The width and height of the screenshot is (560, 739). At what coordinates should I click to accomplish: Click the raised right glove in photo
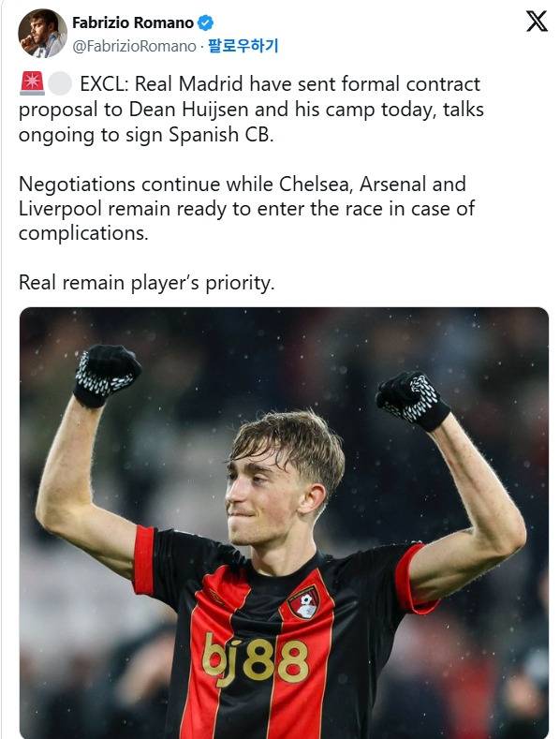click(413, 400)
